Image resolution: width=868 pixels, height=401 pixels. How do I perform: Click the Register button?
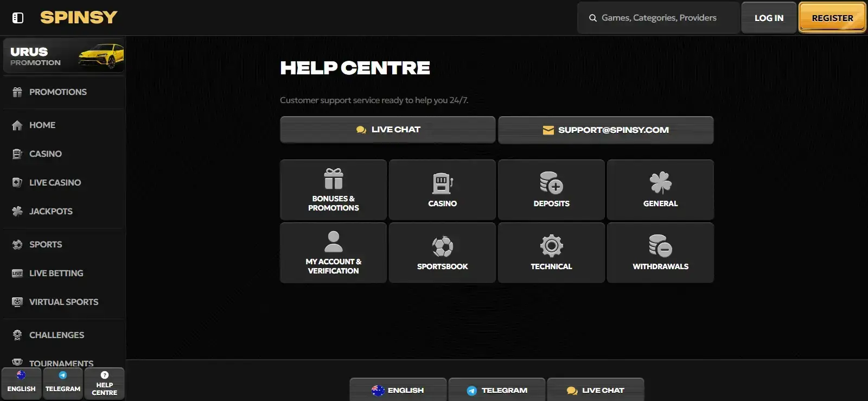click(832, 18)
